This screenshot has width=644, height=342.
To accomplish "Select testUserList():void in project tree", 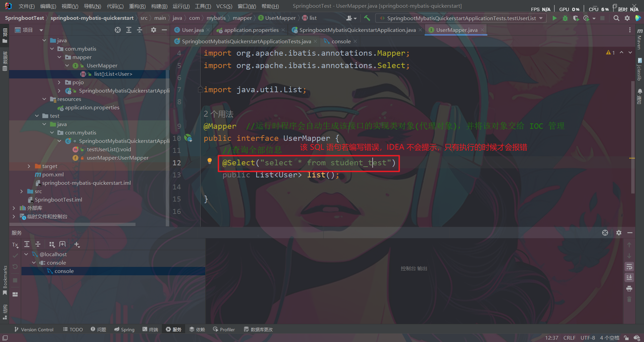I will pos(109,150).
